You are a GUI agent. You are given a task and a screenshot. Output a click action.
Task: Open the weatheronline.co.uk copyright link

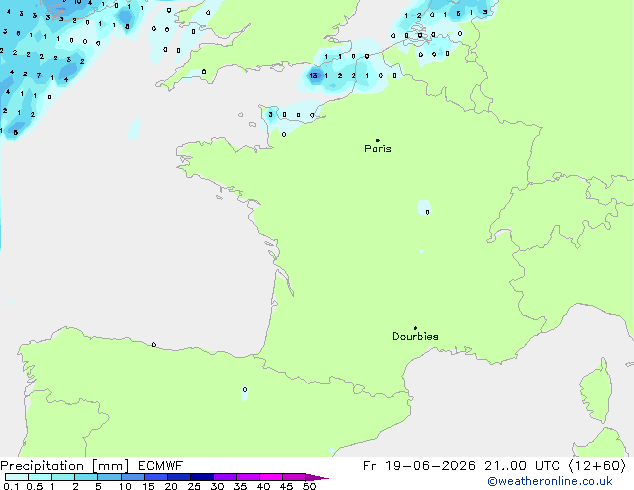pyautogui.click(x=550, y=481)
